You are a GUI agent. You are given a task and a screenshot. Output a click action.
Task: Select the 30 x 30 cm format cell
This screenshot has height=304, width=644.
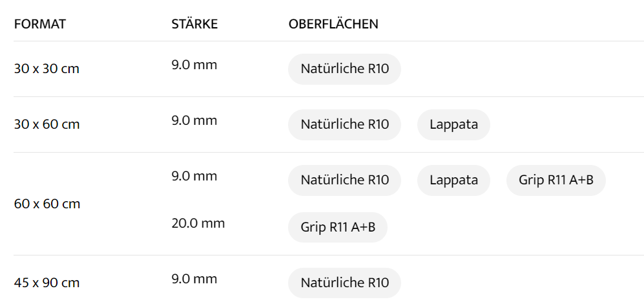pos(47,69)
